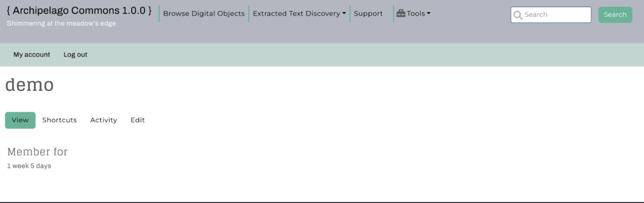The width and height of the screenshot is (644, 203).
Task: Select the View tab
Action: click(20, 120)
